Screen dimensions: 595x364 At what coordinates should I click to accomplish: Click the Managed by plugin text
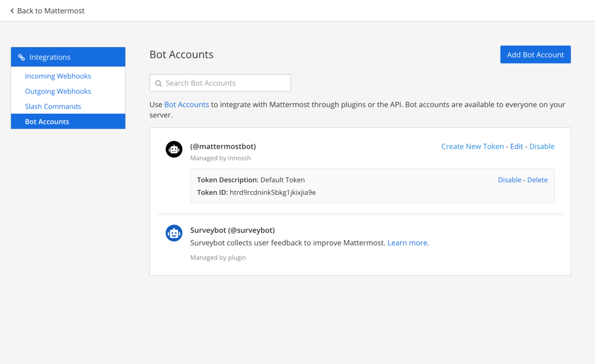click(x=218, y=258)
